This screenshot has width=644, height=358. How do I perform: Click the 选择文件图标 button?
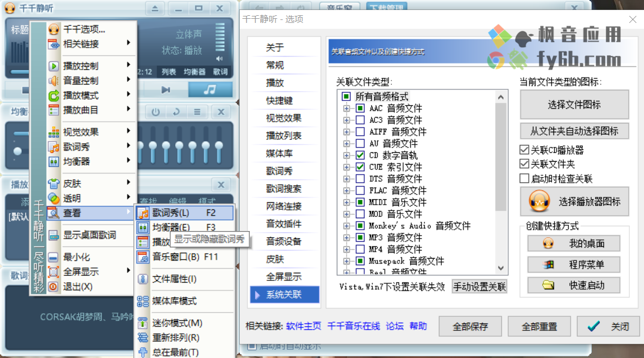tap(574, 105)
